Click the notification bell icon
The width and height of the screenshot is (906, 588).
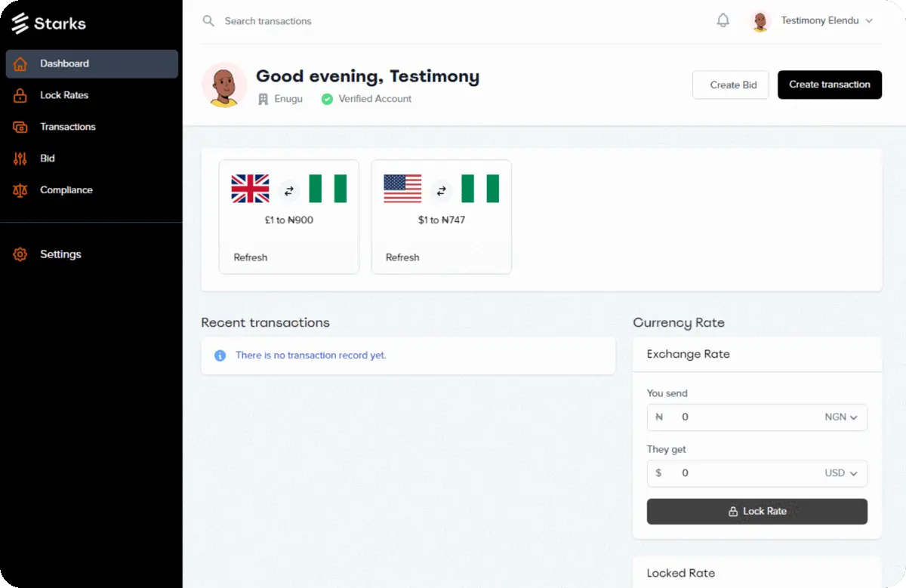click(x=723, y=20)
